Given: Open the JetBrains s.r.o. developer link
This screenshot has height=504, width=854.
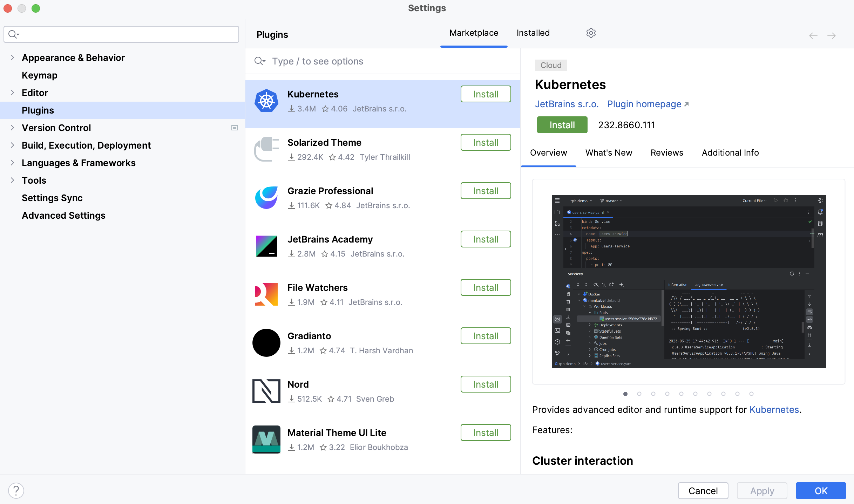Looking at the screenshot, I should pos(567,103).
